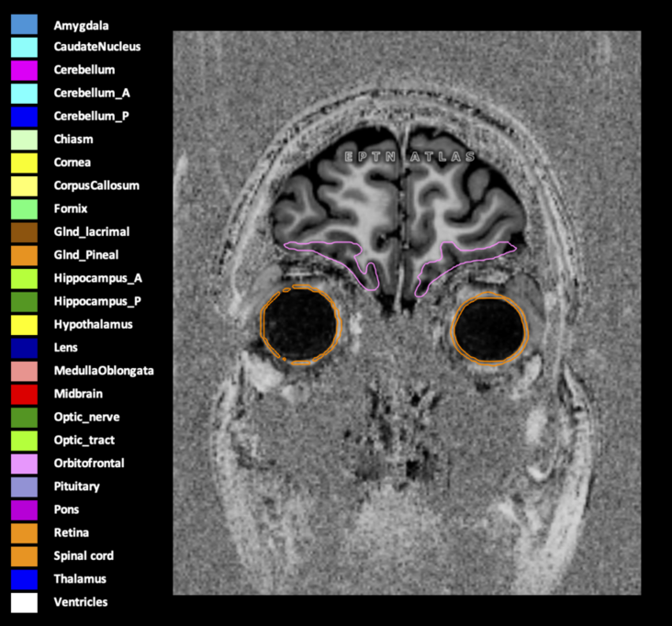Select the Fornix label
Image resolution: width=672 pixels, height=626 pixels.
point(71,208)
